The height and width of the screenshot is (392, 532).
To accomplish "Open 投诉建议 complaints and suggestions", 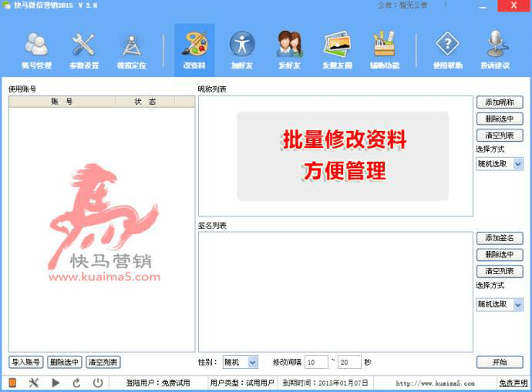I will click(x=495, y=50).
